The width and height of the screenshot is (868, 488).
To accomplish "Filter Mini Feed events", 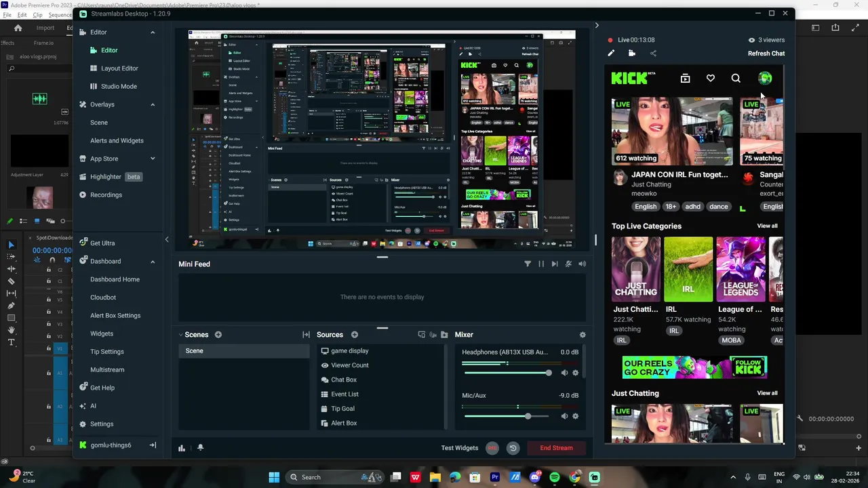I will click(528, 264).
